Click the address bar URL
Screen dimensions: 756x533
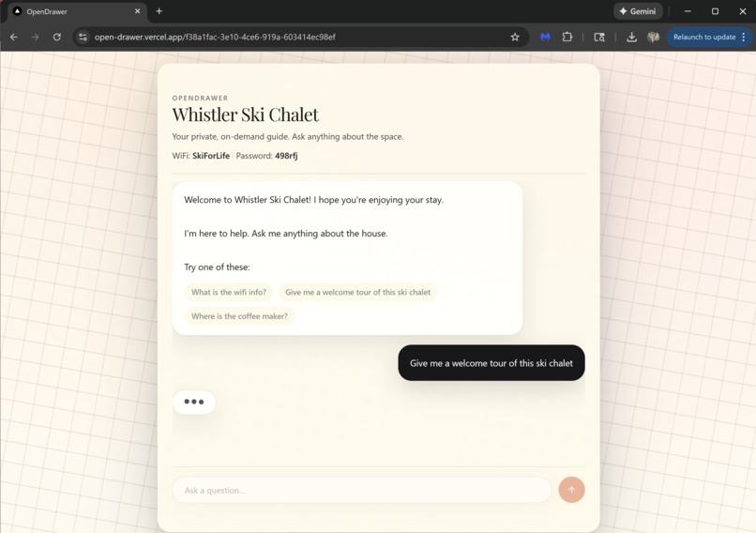[x=215, y=38]
